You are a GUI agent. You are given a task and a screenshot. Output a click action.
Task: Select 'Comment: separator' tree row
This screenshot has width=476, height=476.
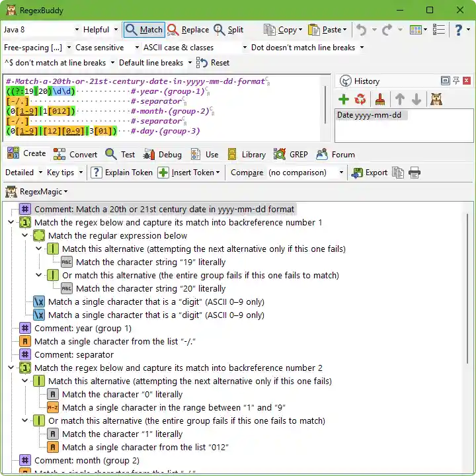[x=67, y=354]
